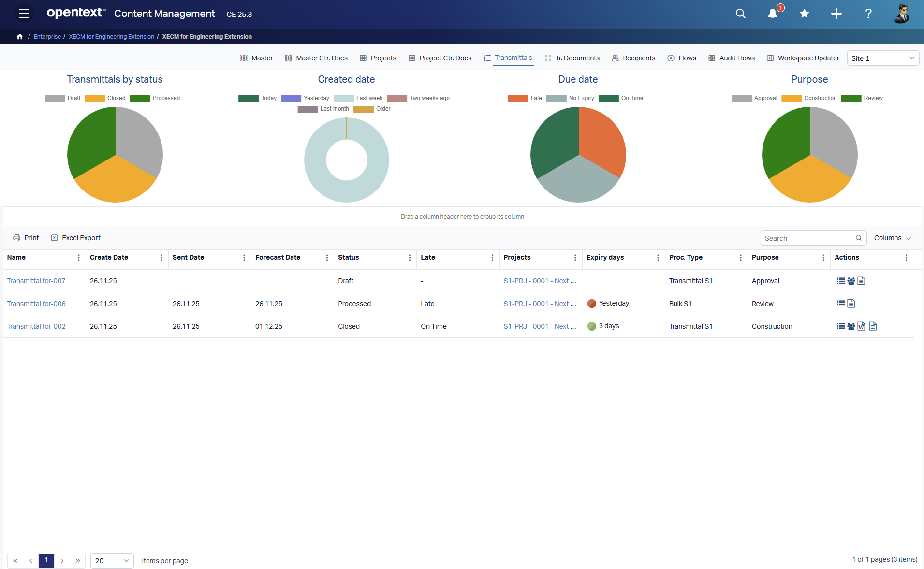
Task: Open the favorites star icon
Action: [x=804, y=14]
